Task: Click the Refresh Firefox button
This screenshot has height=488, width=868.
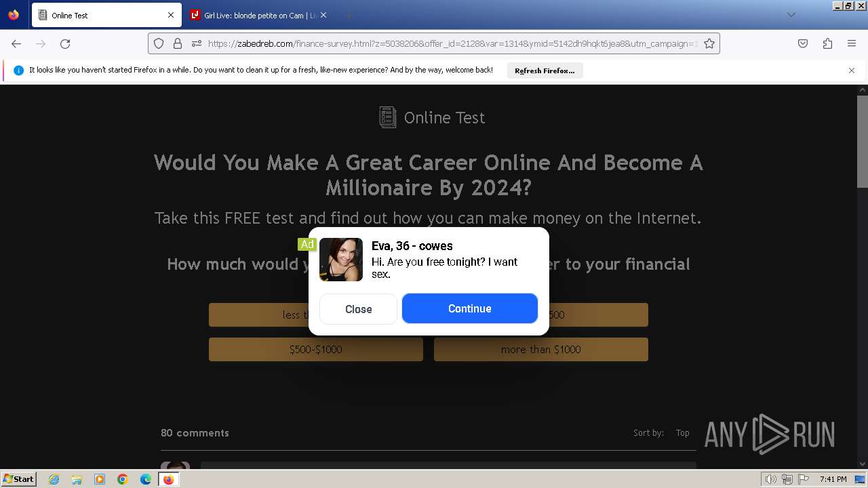Action: click(545, 70)
